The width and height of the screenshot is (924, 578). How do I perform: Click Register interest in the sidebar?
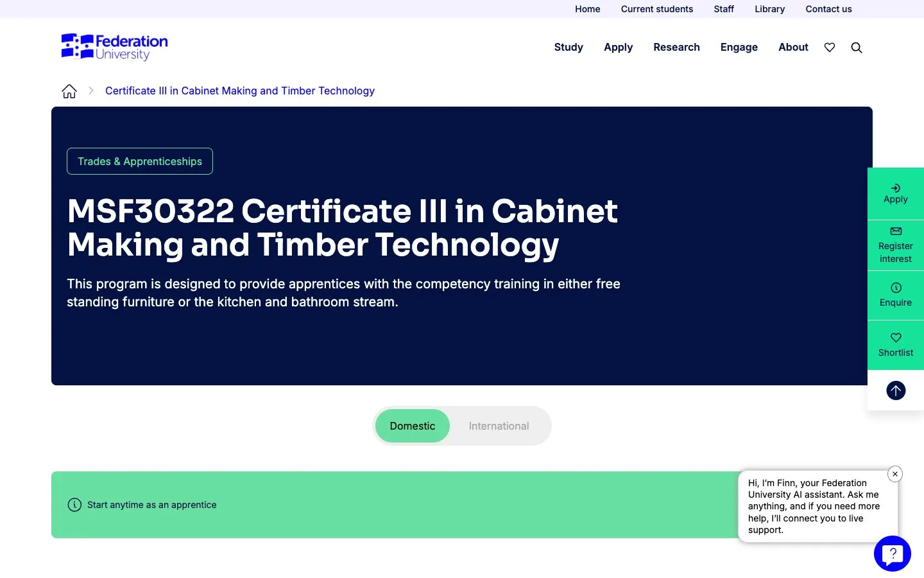[896, 245]
